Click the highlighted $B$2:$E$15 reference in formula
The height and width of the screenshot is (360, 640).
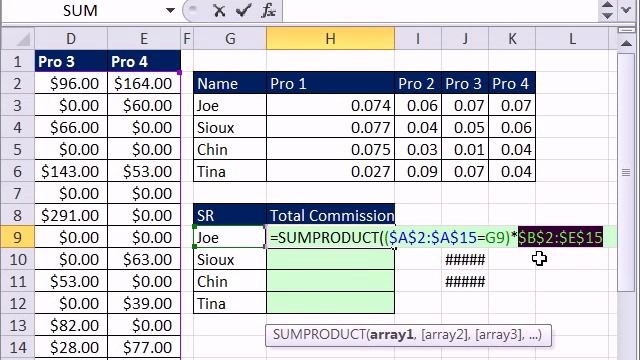(560, 237)
